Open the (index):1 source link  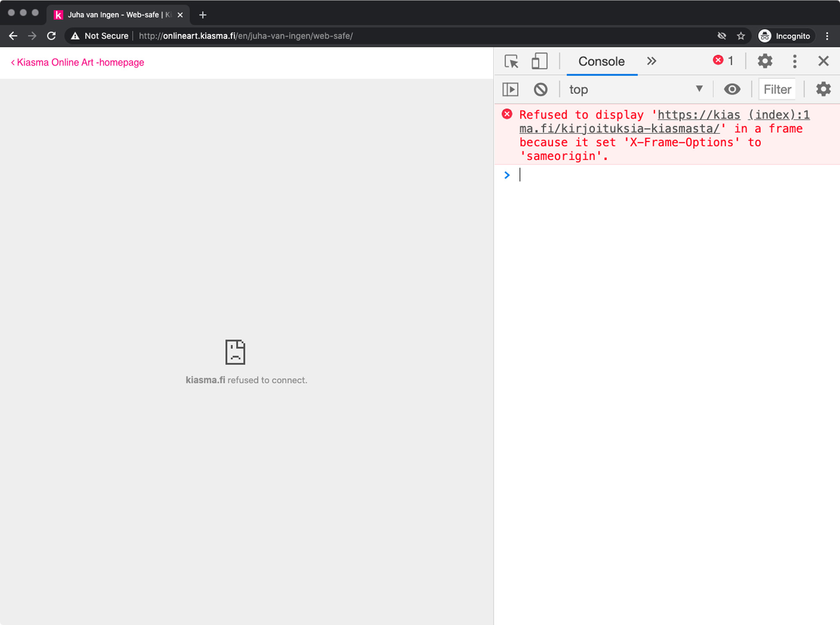point(779,115)
